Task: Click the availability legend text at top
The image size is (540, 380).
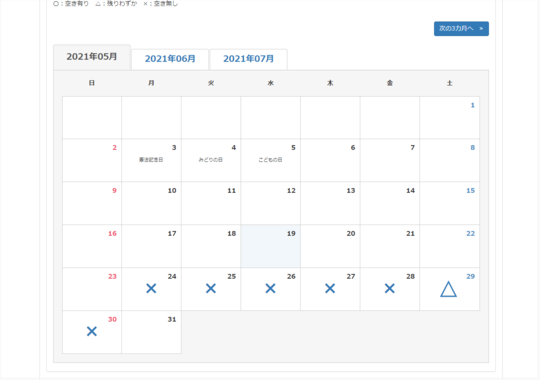Action: point(116,4)
